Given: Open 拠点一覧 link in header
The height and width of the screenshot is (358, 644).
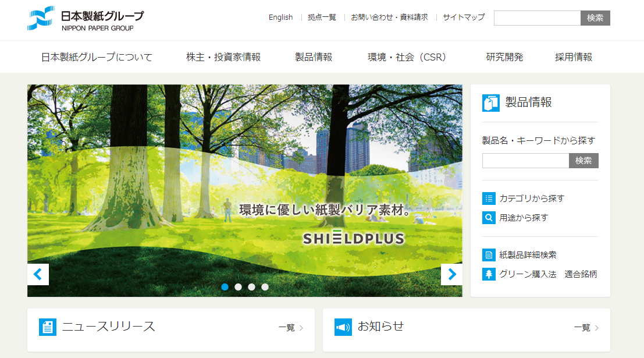Looking at the screenshot, I should click(322, 17).
